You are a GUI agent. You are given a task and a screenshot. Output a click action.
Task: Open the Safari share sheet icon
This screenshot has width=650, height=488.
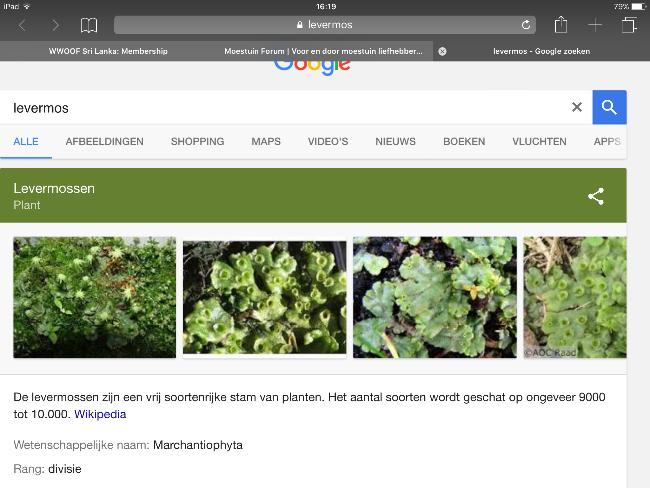(x=560, y=24)
